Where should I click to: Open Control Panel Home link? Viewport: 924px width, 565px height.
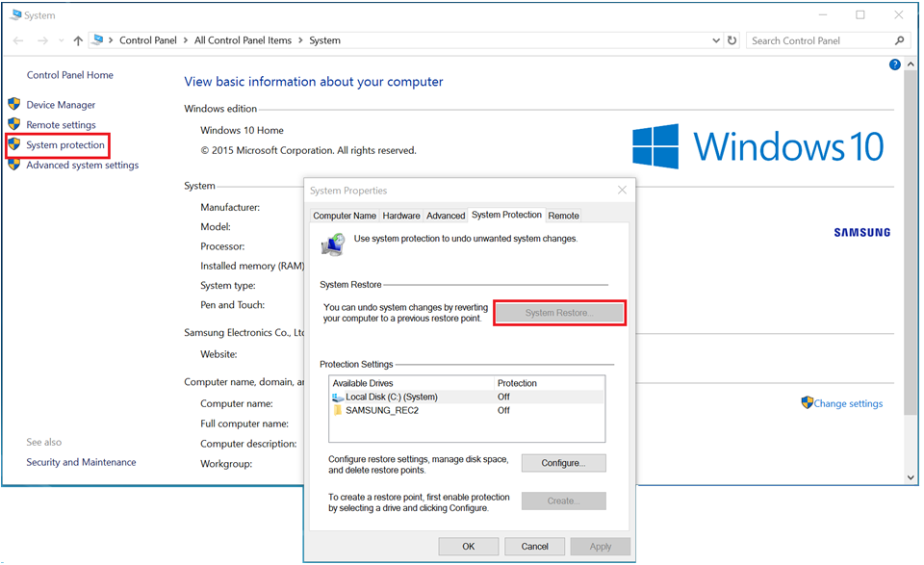point(69,75)
